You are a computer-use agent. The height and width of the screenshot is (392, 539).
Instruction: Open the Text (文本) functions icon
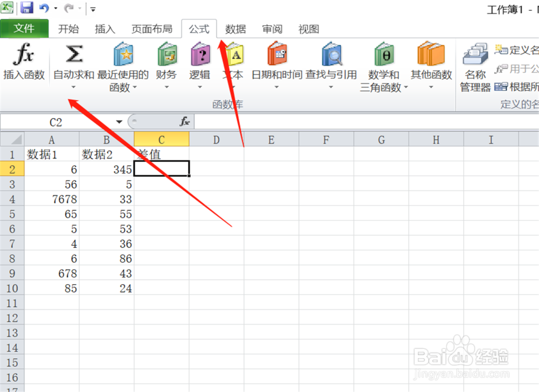pyautogui.click(x=235, y=54)
